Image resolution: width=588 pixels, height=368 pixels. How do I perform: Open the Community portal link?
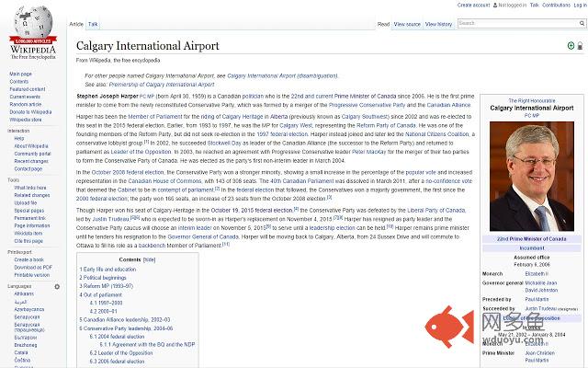click(32, 154)
